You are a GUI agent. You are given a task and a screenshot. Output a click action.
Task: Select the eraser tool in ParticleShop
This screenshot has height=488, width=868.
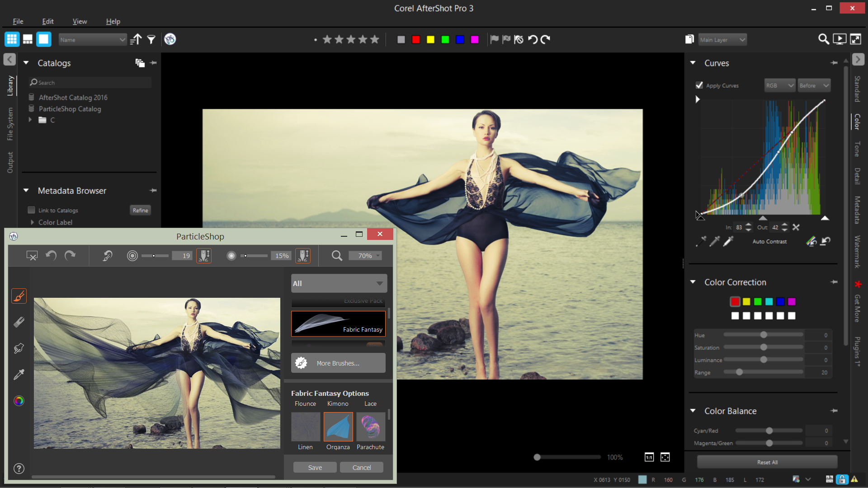tap(19, 322)
